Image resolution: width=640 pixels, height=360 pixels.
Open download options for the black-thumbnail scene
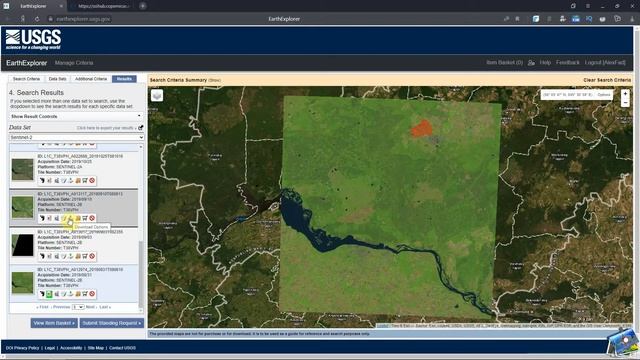[x=71, y=256]
